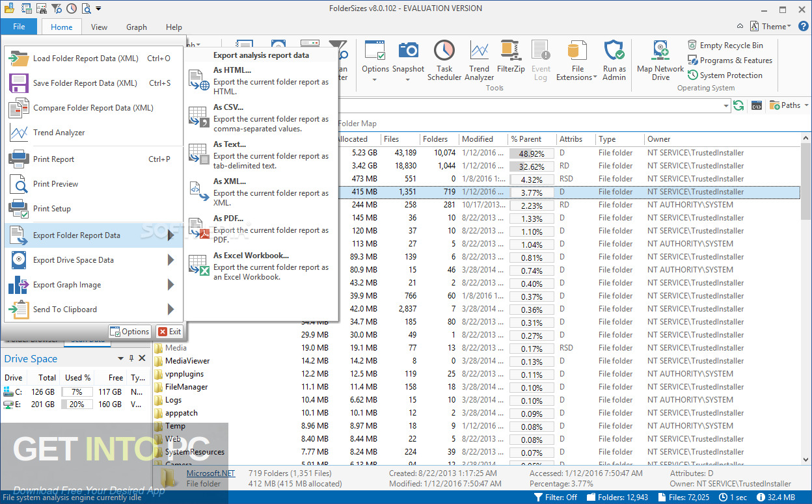The height and width of the screenshot is (504, 812).
Task: Switch to the Graph ribbon tab
Action: point(137,27)
